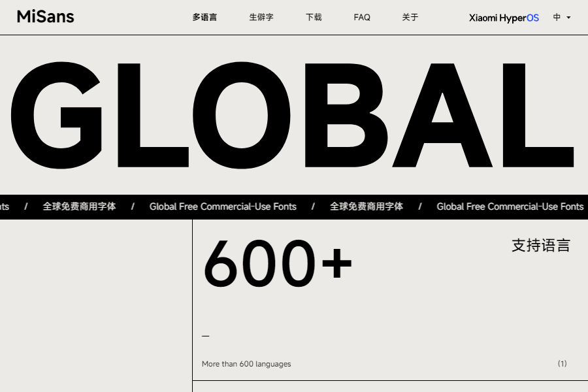
Task: Click the leftmost 全球免费商用字体 banner text
Action: point(79,206)
